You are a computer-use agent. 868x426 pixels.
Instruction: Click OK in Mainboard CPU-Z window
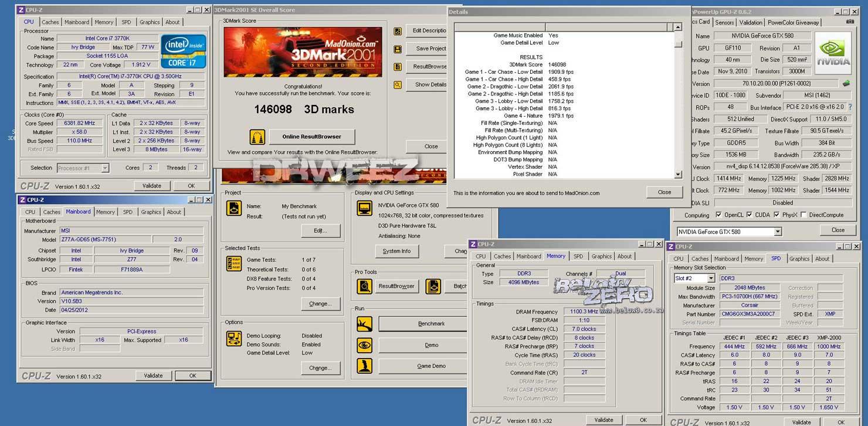click(192, 376)
